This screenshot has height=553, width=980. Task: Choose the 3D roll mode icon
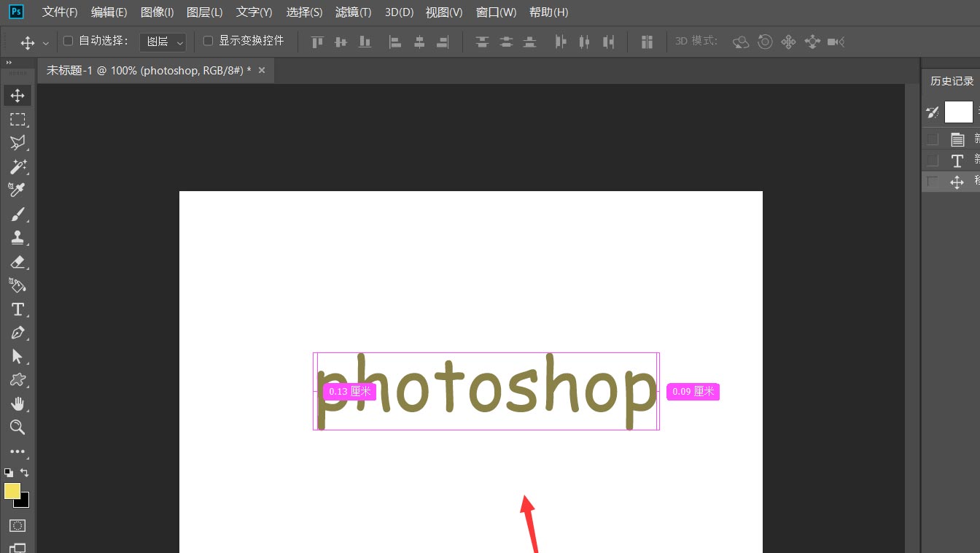coord(765,42)
